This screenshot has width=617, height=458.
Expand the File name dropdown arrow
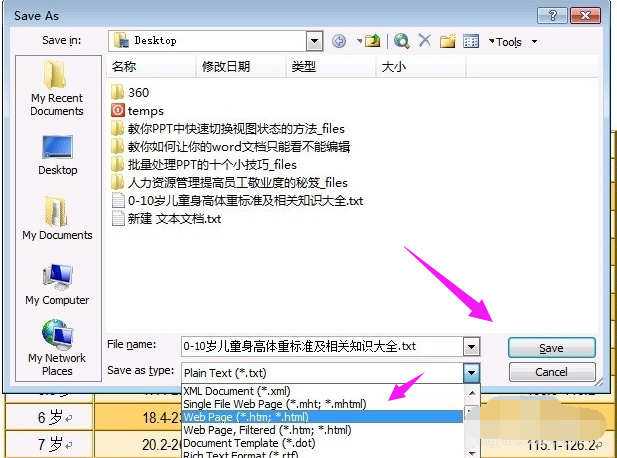click(471, 346)
